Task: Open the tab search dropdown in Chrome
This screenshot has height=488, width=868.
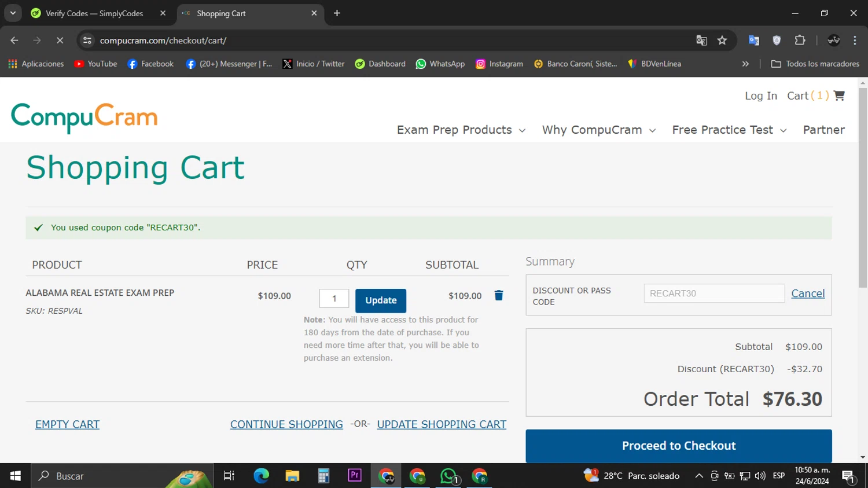Action: (x=13, y=13)
